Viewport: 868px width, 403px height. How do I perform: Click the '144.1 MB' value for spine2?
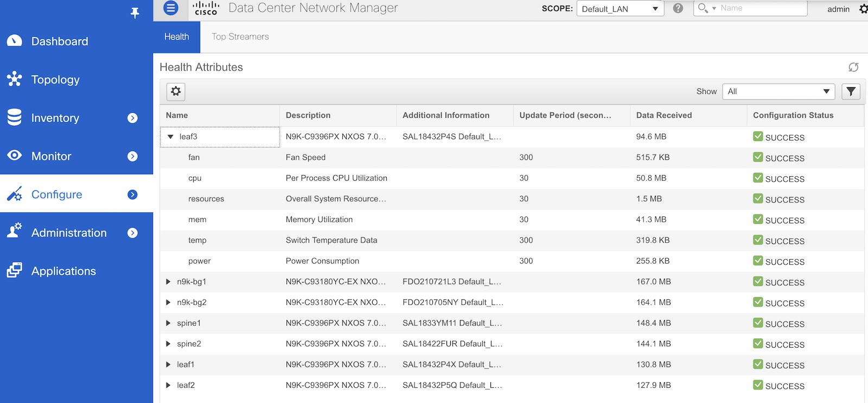point(653,344)
